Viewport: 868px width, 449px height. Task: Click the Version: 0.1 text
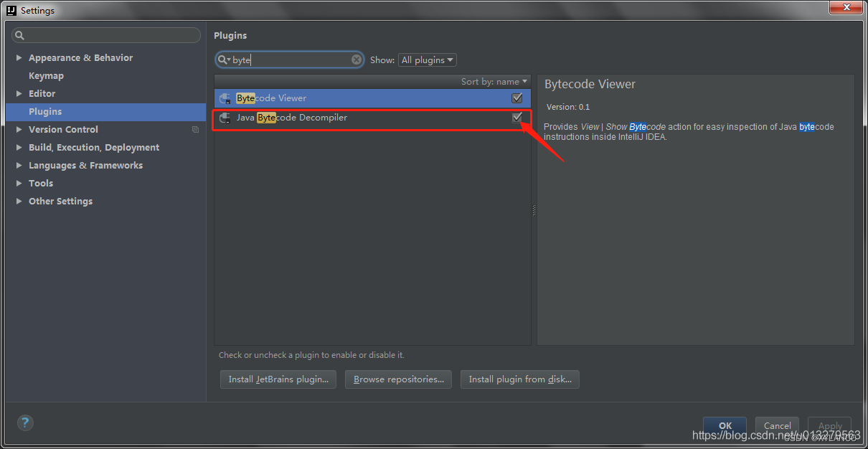(x=568, y=107)
